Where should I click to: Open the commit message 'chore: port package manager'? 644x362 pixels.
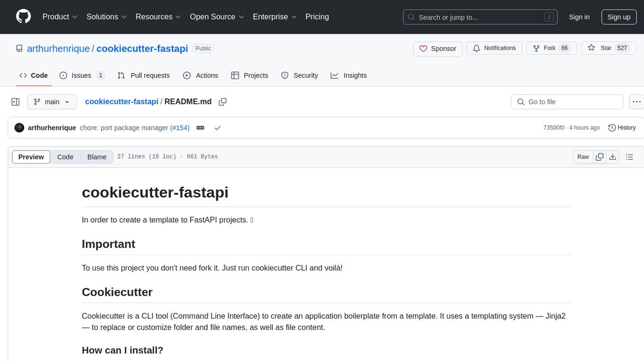124,128
